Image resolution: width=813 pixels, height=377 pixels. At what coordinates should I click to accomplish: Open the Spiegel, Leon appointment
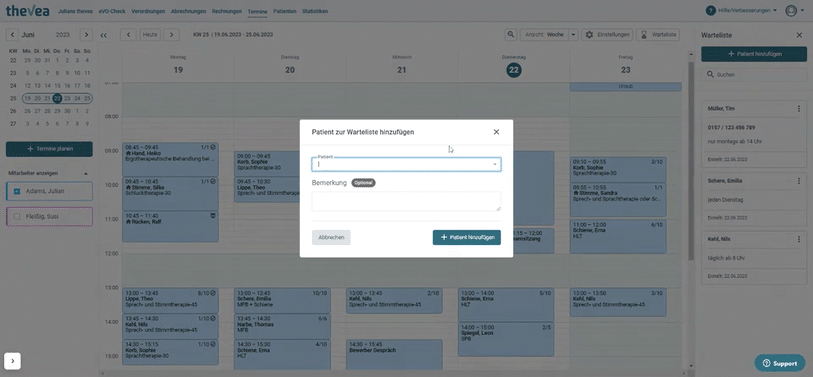click(506, 339)
